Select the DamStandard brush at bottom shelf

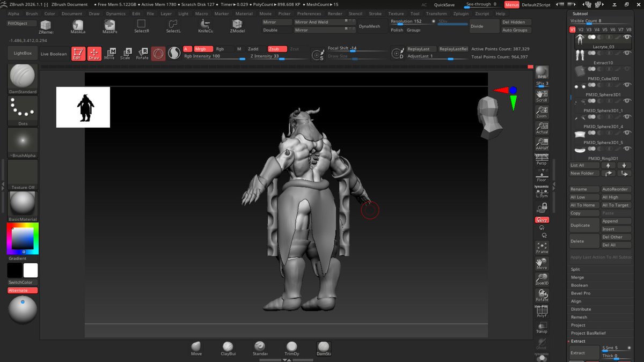[x=324, y=349]
